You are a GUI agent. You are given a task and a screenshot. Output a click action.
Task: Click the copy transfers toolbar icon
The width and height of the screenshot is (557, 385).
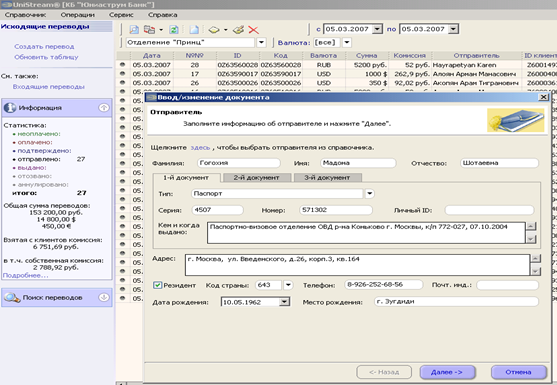click(149, 29)
